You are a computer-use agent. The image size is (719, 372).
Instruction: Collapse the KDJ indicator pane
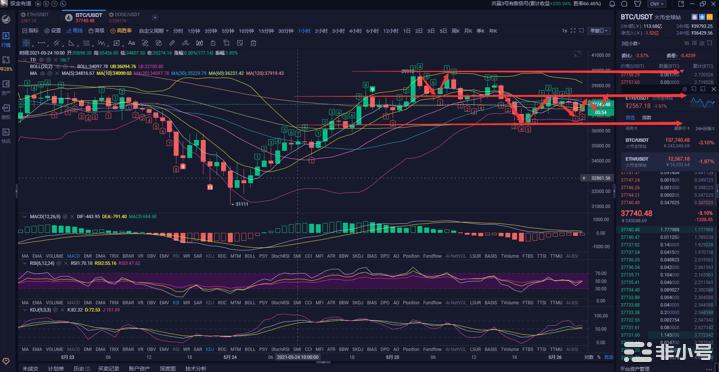click(25, 310)
